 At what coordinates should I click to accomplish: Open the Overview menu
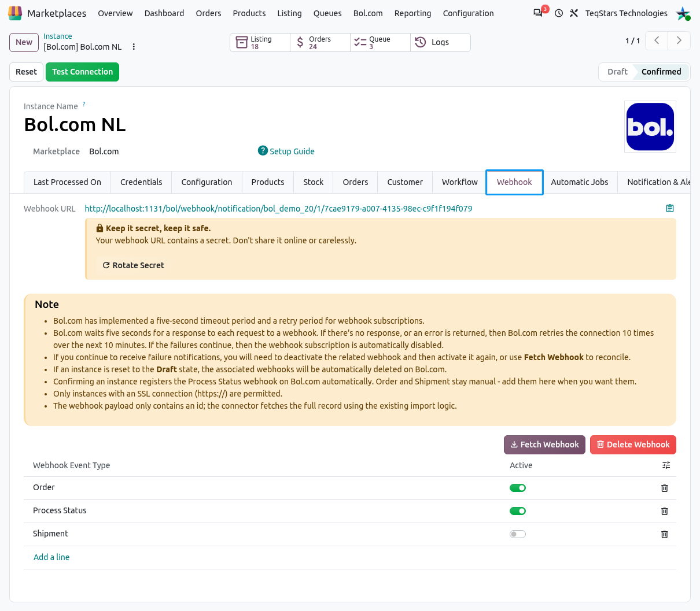[x=115, y=13]
